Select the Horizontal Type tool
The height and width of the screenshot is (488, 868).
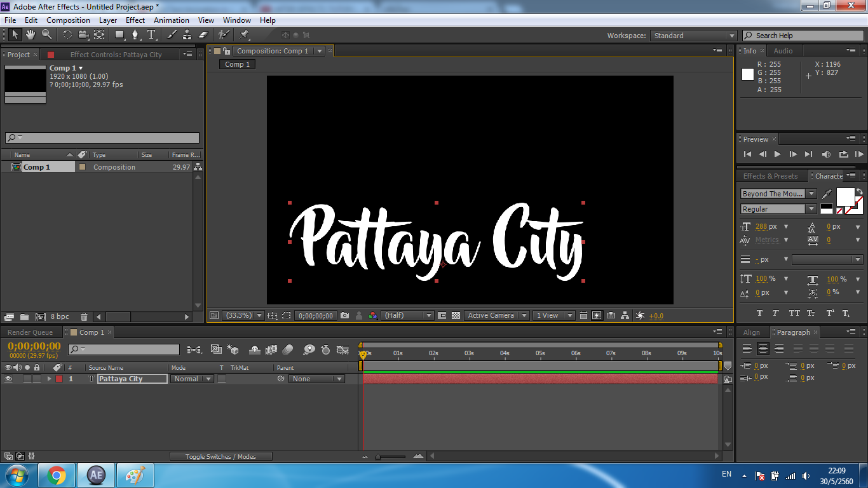click(x=151, y=34)
